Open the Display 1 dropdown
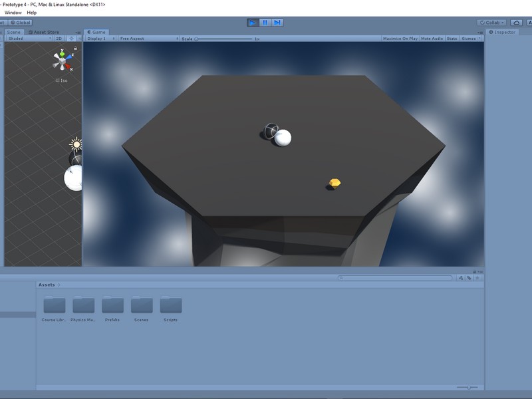Screen dimensions: 532x399 [x=100, y=39]
